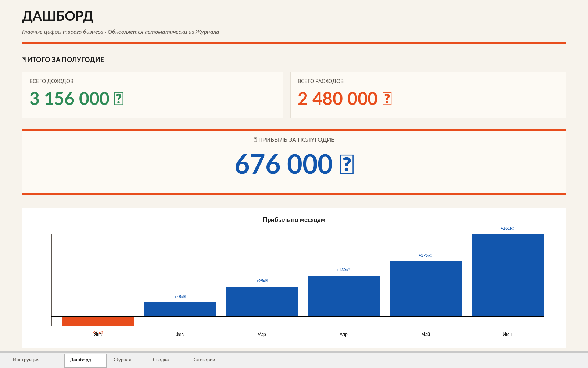Select the April profit bar
Image resolution: width=588 pixels, height=368 pixels.
click(x=344, y=296)
